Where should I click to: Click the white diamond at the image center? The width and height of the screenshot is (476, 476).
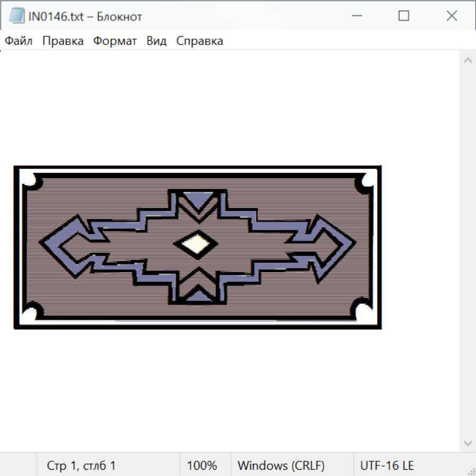197,244
